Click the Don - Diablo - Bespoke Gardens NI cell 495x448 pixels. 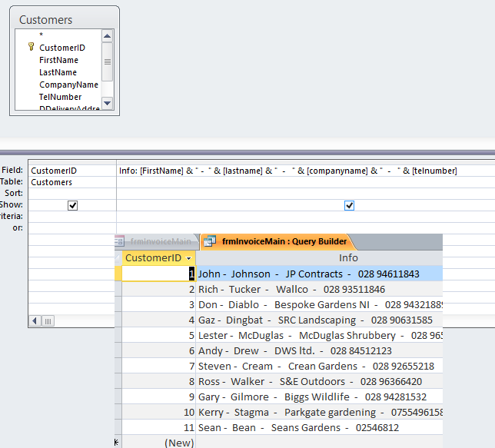click(x=319, y=304)
